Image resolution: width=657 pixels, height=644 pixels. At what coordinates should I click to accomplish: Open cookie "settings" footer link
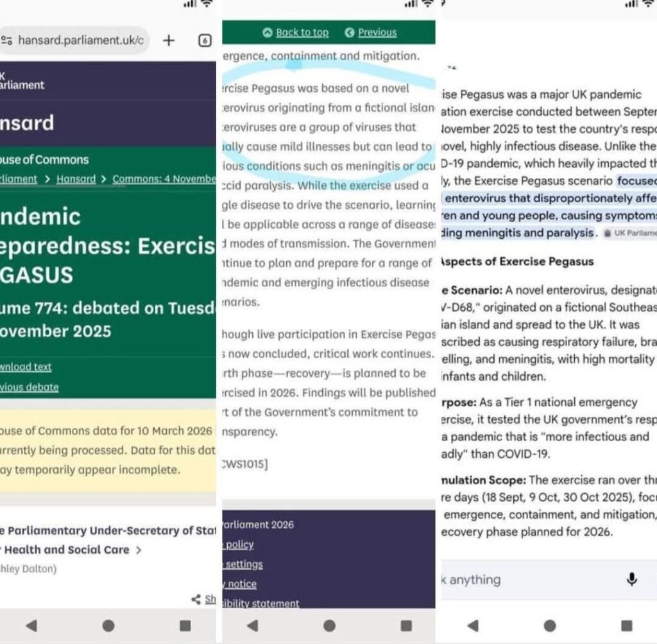click(x=243, y=564)
